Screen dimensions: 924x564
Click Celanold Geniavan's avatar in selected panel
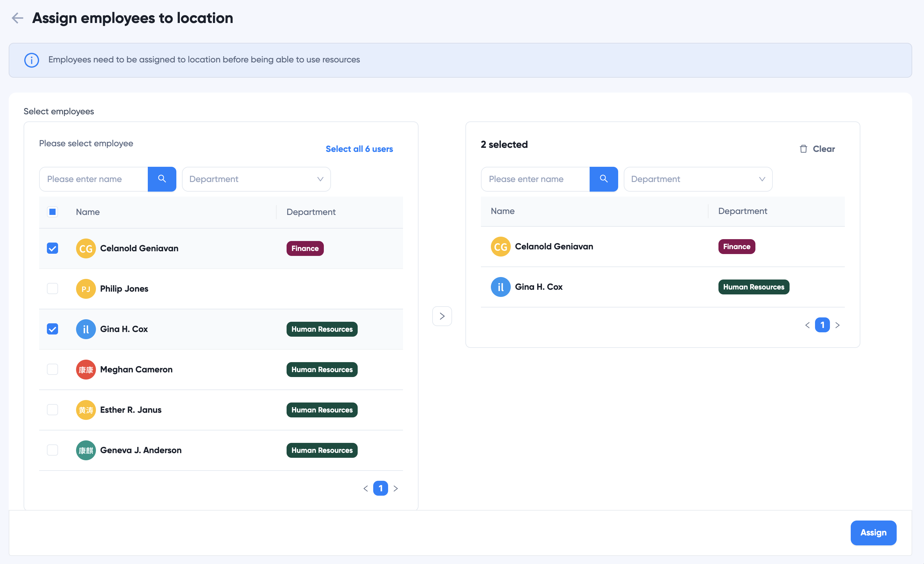[500, 247]
